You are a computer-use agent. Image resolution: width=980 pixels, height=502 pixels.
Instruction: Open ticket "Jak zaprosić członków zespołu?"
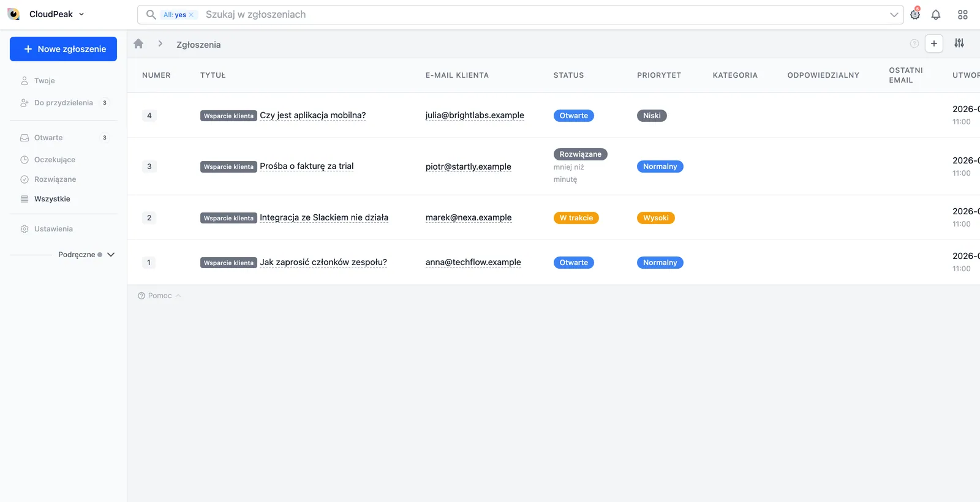click(323, 262)
